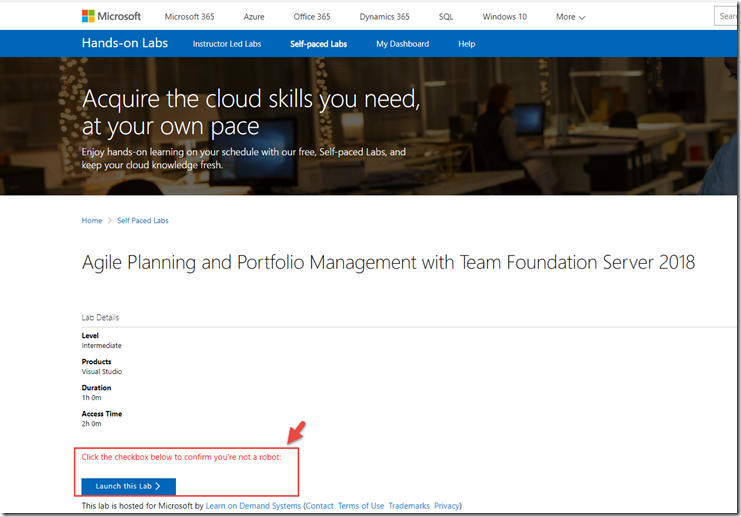Click the 'Visual Studio' product value
The height and width of the screenshot is (517, 741).
coord(102,372)
